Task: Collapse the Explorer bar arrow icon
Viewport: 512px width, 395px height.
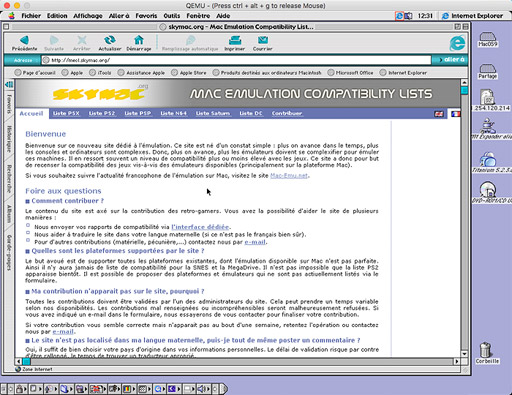Action: click(9, 84)
